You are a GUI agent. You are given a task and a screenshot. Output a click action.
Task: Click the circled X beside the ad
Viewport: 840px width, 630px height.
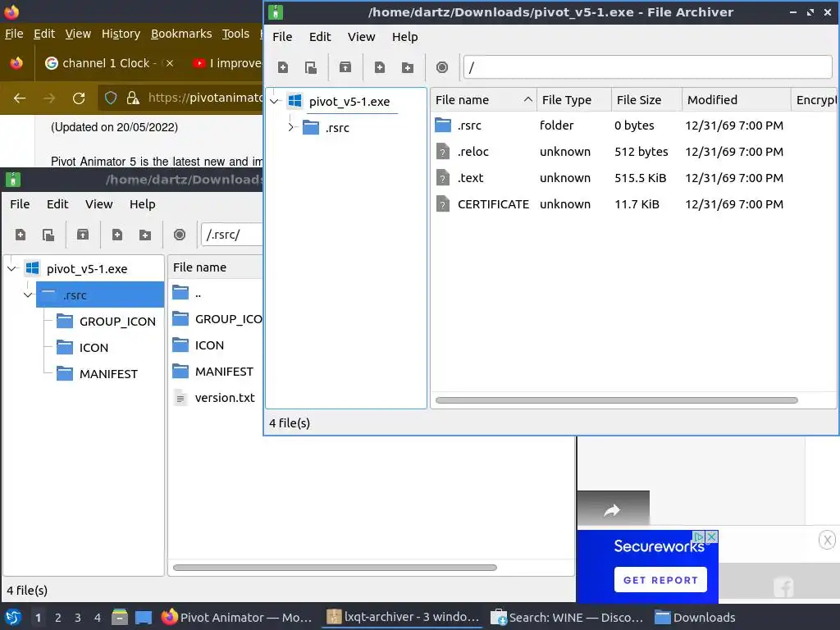[x=827, y=540]
